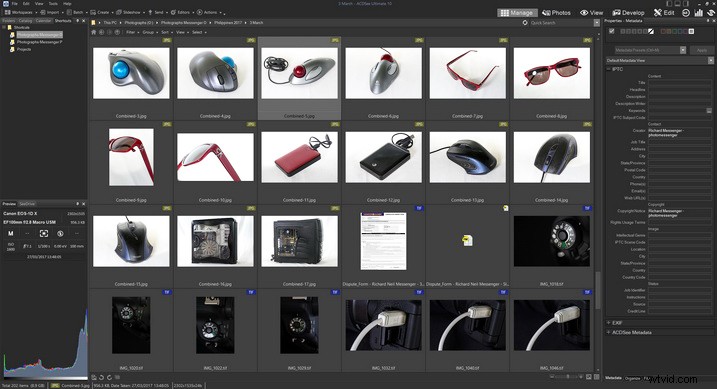Image resolution: width=717 pixels, height=389 pixels.
Task: Open the Tools menu
Action: 53,4
